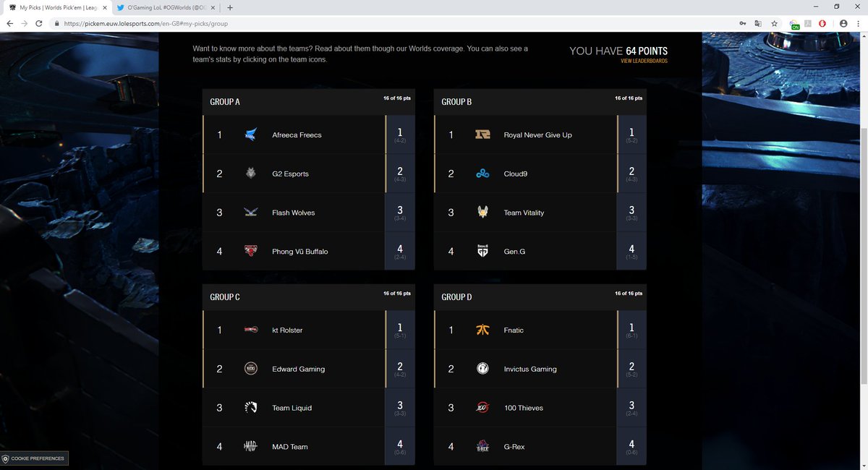Click the G-Rex result box showing 0-6
Screen dimensions: 868x470
point(631,447)
